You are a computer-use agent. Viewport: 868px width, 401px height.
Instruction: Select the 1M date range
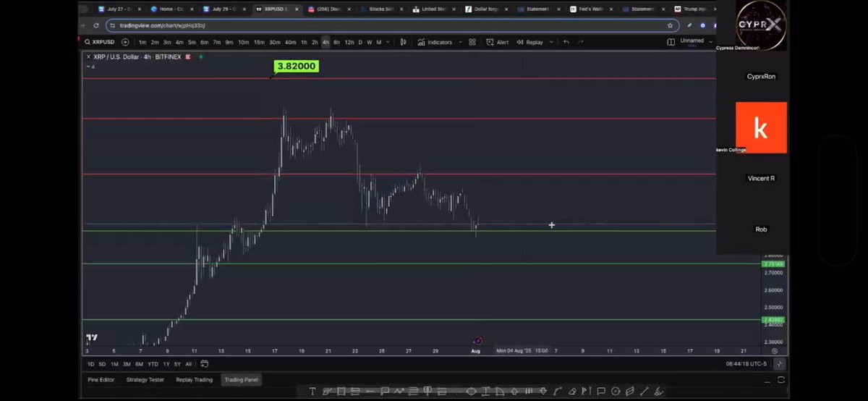coord(114,364)
